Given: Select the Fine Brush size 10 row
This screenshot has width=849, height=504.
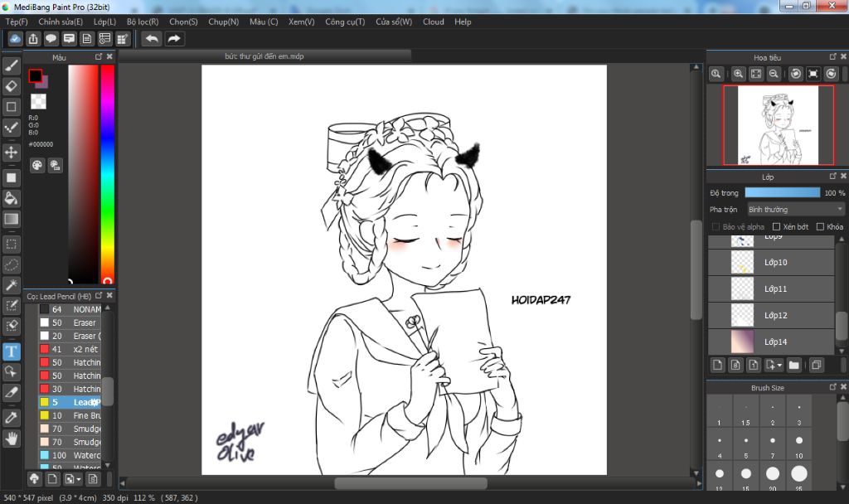Looking at the screenshot, I should [70, 415].
